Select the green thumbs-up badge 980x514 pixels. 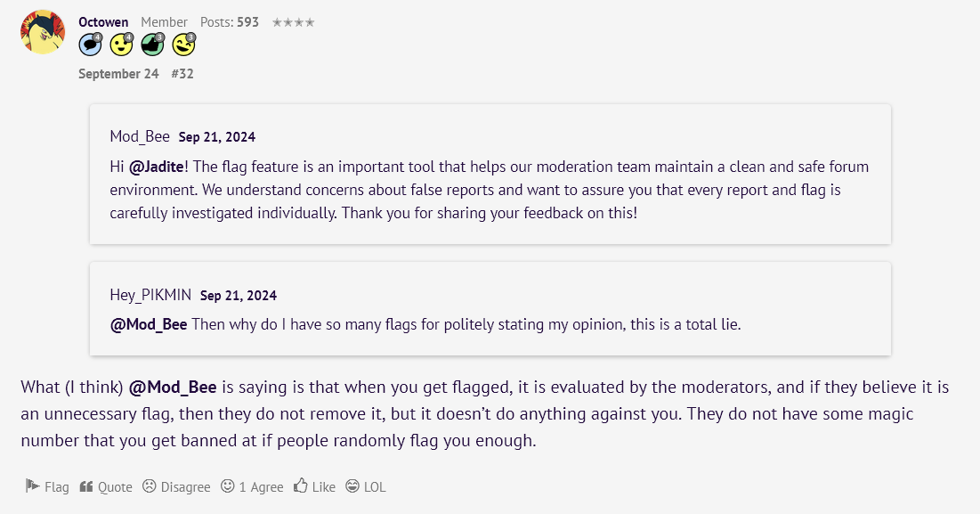tap(153, 45)
